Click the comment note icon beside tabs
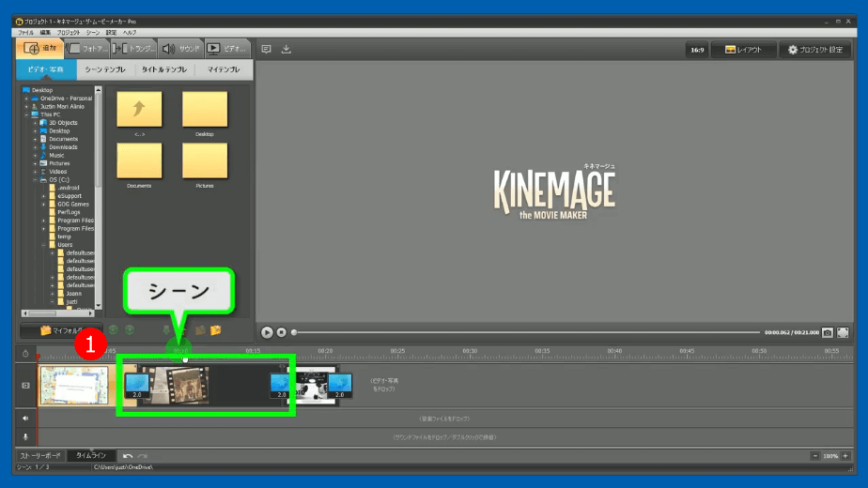This screenshot has width=868, height=488. (266, 49)
